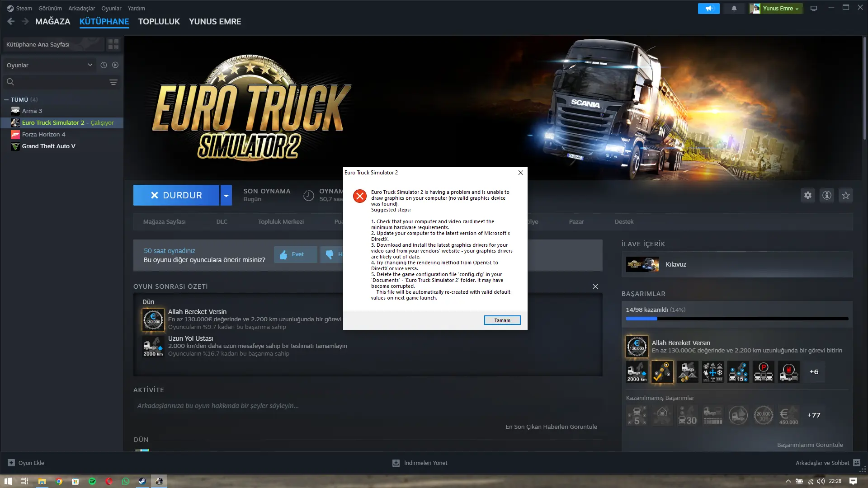Open the Görünüm menu

(x=50, y=8)
